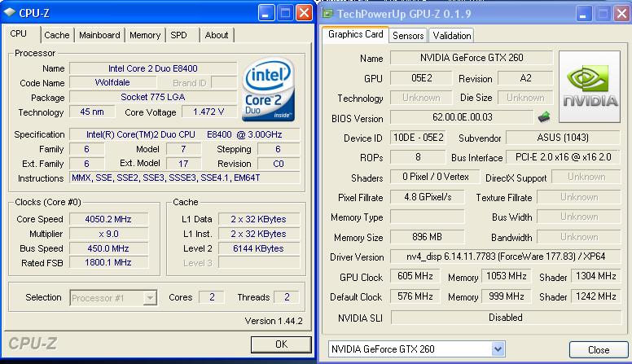Click the empty Memory Type field
Screen dimensions: 632x364
(428, 217)
